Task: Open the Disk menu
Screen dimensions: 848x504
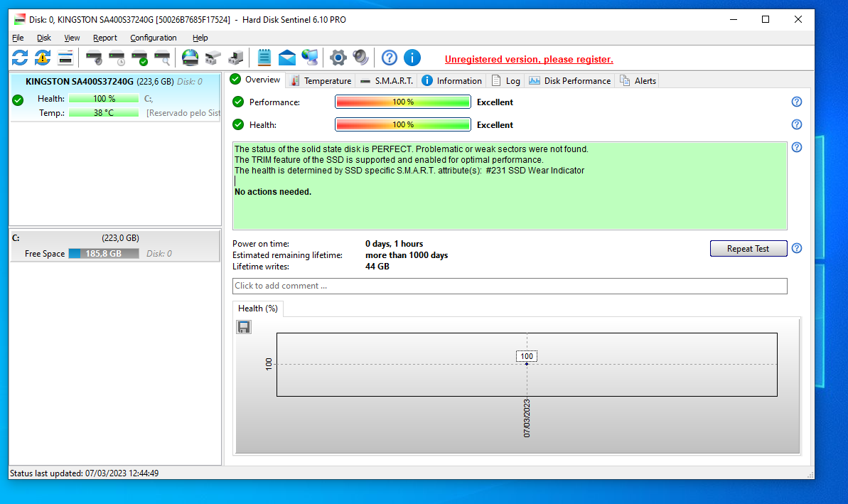Action: (x=44, y=38)
